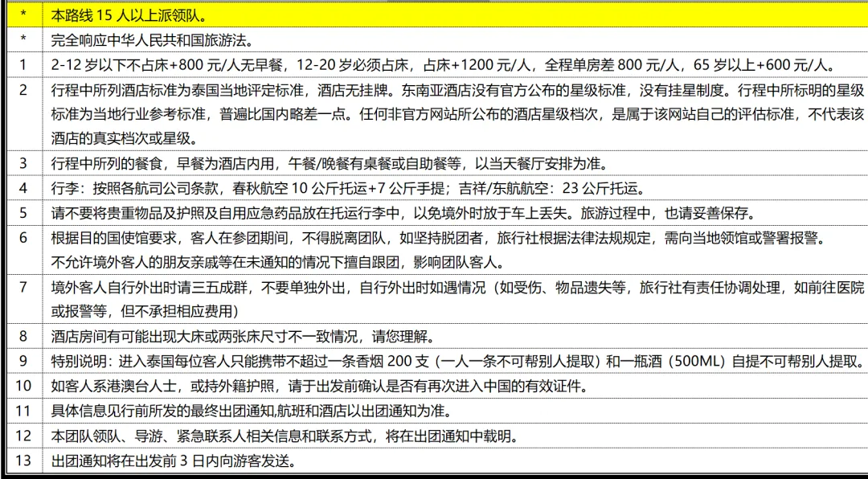Select the asterisk cell in the yellow row

point(24,15)
